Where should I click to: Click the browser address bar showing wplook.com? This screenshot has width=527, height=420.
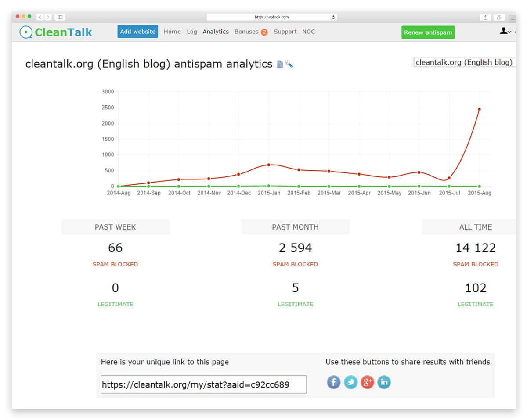click(272, 17)
